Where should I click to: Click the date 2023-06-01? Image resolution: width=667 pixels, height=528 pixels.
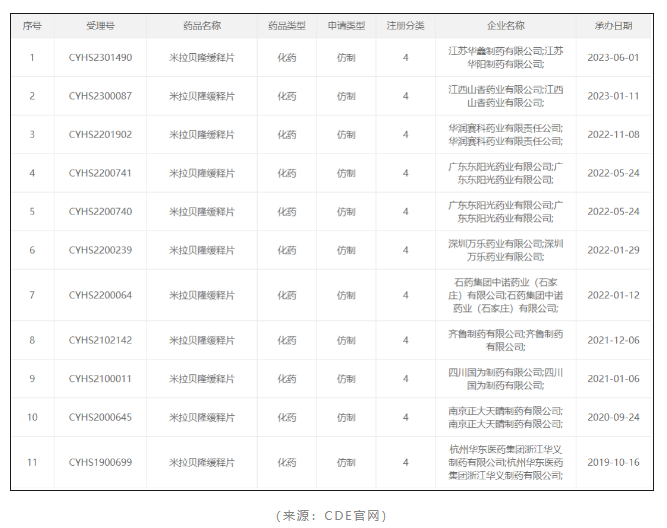point(613,57)
